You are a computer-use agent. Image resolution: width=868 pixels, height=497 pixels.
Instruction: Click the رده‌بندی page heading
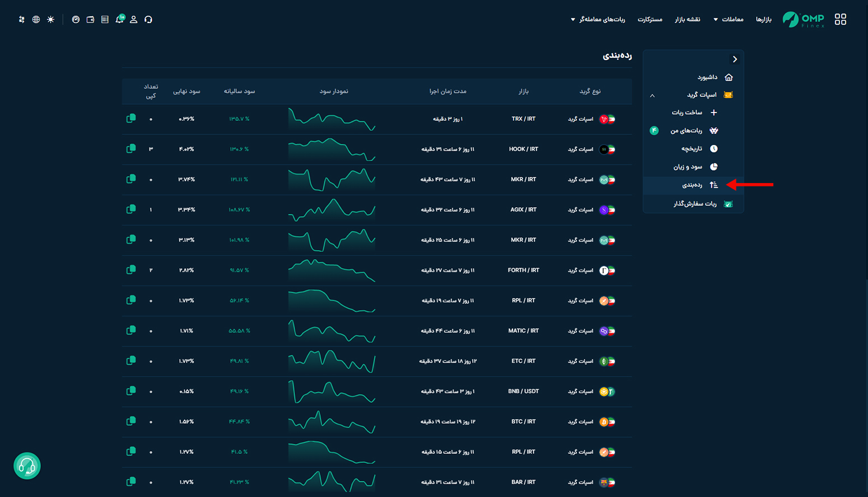pyautogui.click(x=617, y=55)
